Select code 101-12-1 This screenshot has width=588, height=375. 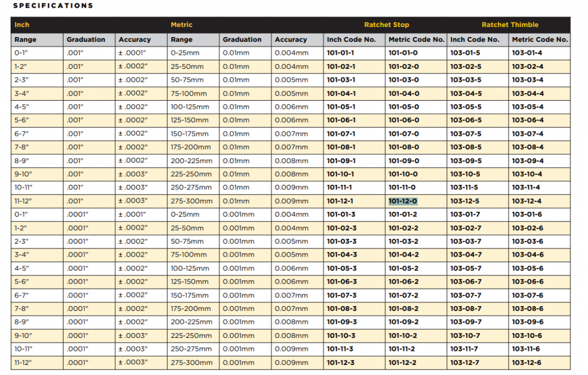(x=340, y=201)
